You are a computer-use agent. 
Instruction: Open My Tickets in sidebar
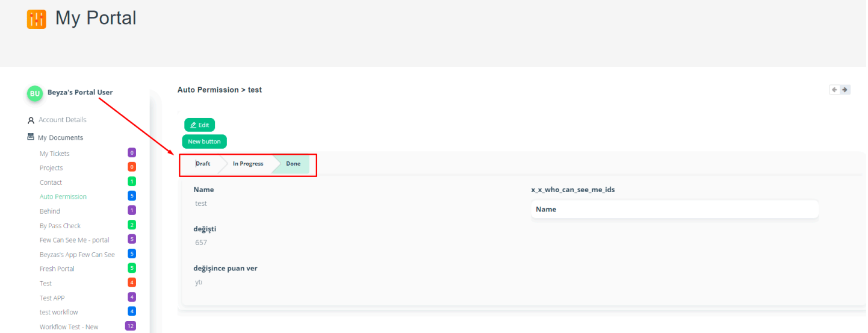[55, 154]
